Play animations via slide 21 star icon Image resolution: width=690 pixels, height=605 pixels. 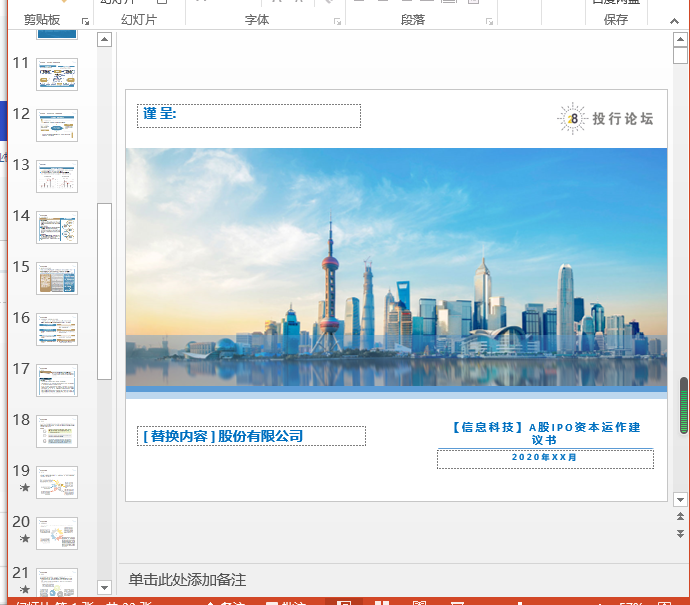25,589
